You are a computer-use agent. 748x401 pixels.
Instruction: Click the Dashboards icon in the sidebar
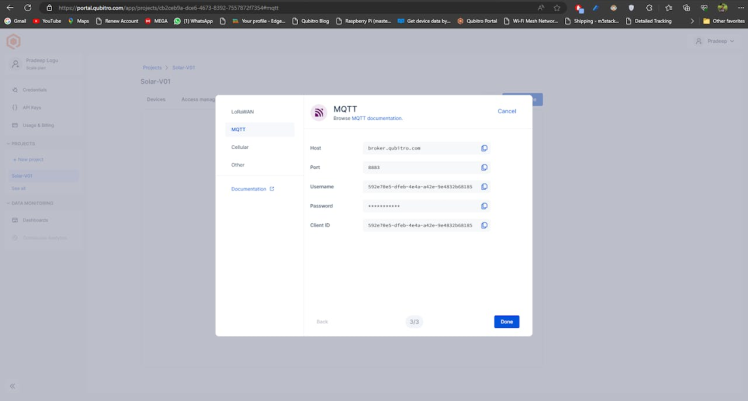coord(15,220)
